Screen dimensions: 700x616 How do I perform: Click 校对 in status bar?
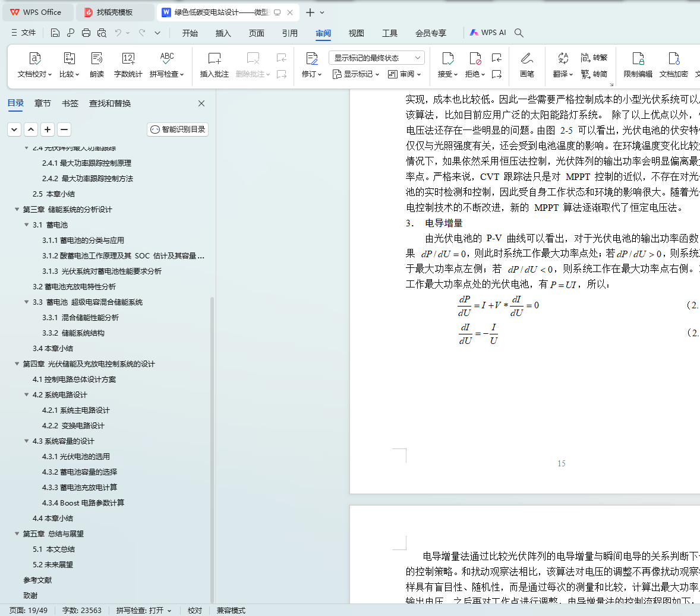195,610
